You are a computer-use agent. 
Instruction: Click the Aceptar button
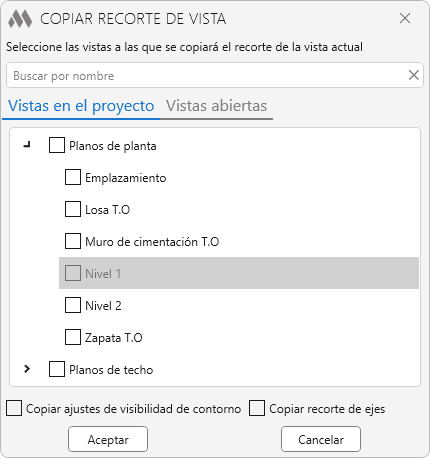[108, 439]
